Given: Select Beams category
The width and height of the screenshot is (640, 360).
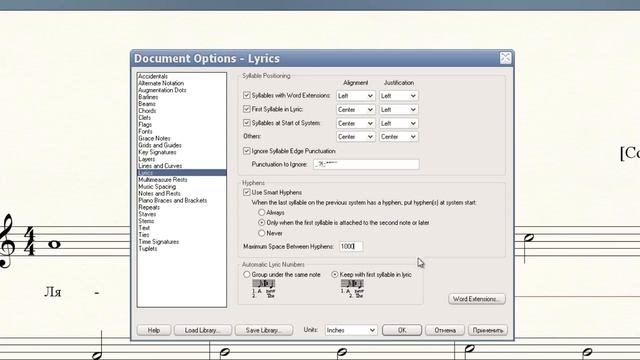Looking at the screenshot, I should coord(147,104).
